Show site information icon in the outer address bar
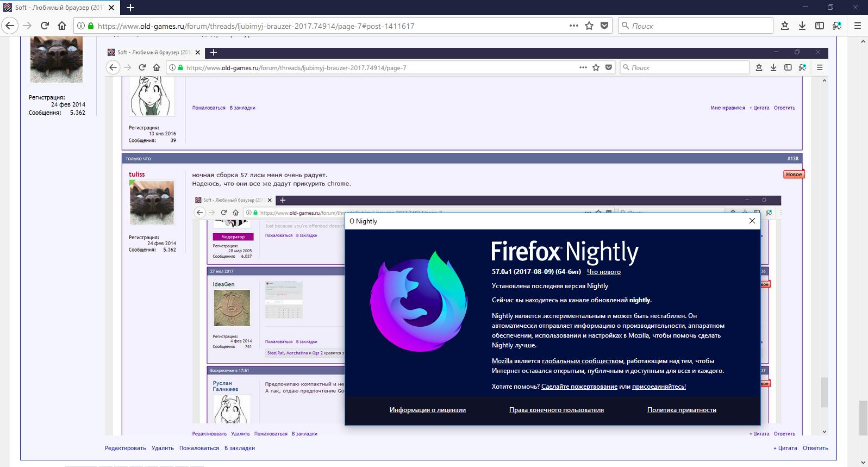This screenshot has height=467, width=868. pos(81,26)
